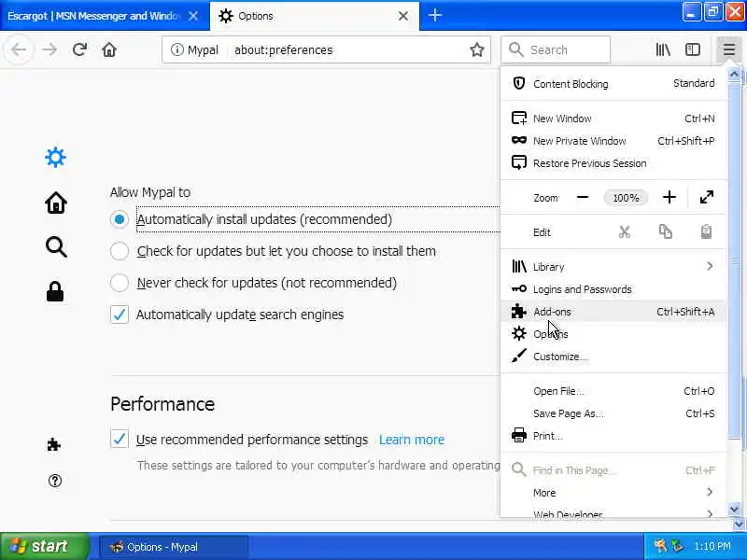Viewport: 747px width, 560px height.
Task: Switch to the Options tab
Action: (x=315, y=16)
